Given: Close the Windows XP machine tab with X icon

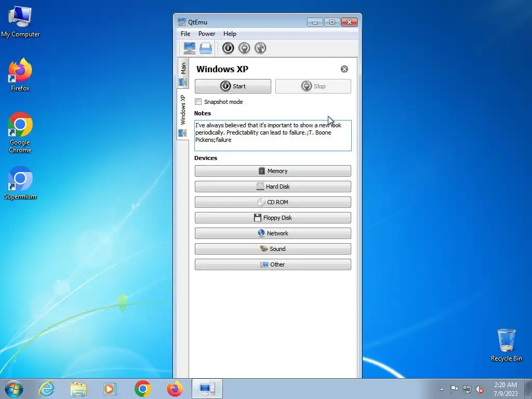Looking at the screenshot, I should point(344,69).
